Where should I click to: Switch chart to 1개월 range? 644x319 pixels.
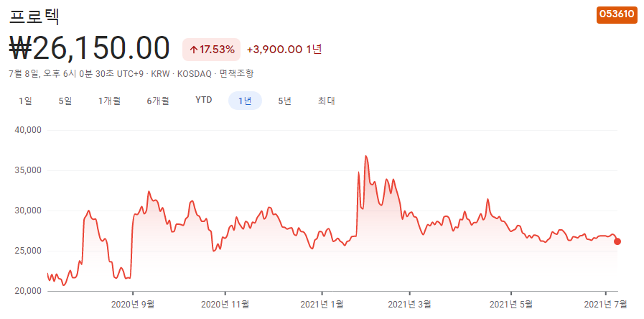109,101
